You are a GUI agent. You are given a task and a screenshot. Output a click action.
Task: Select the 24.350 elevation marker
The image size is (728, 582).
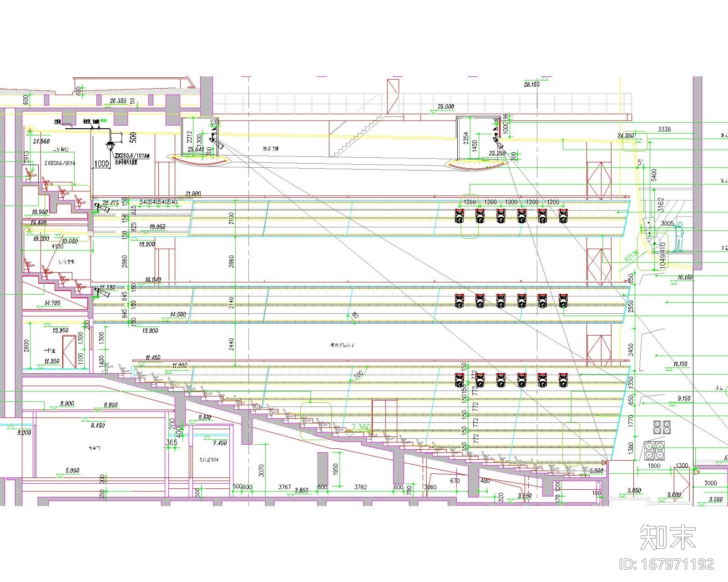coord(626,135)
